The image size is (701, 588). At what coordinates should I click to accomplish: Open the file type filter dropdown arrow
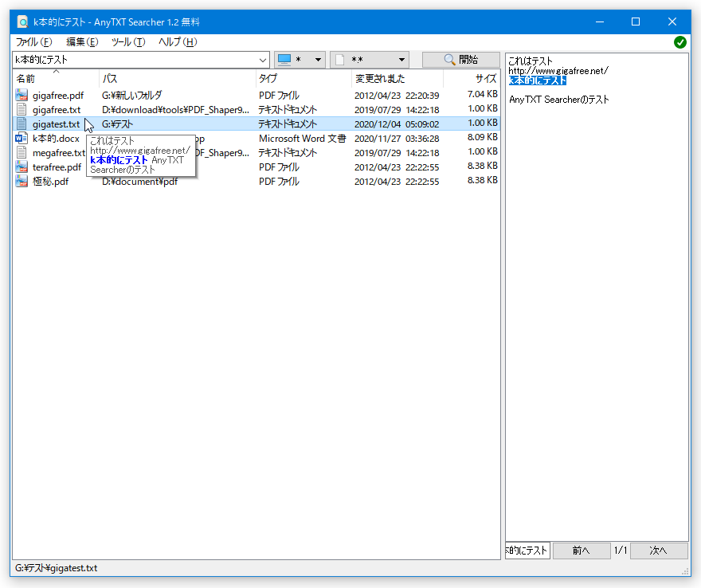click(401, 60)
